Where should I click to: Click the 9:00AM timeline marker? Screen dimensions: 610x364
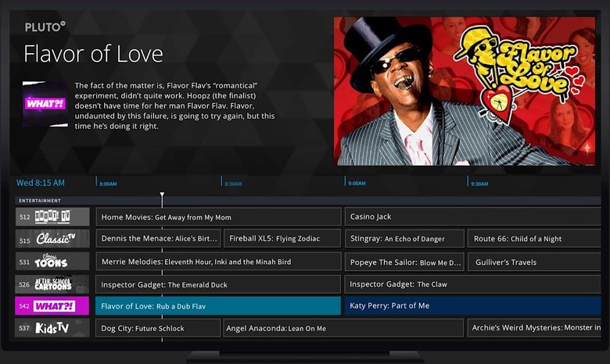(357, 184)
